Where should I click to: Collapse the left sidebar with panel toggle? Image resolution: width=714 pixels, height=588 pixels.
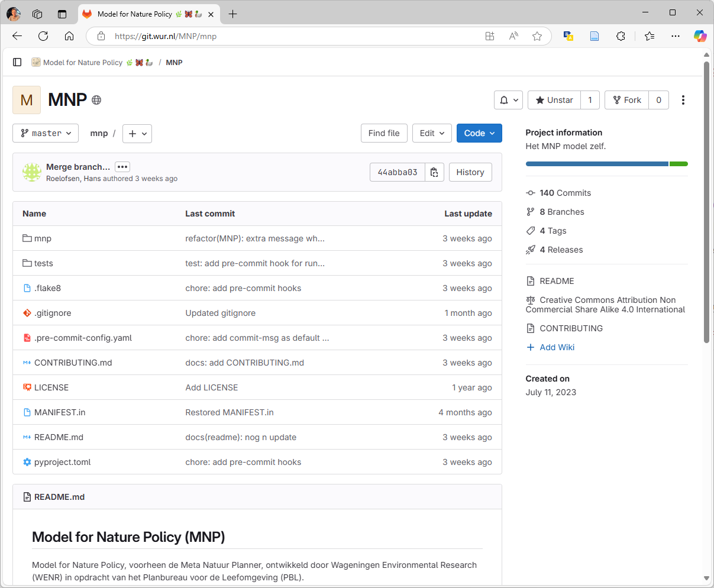pyautogui.click(x=17, y=62)
